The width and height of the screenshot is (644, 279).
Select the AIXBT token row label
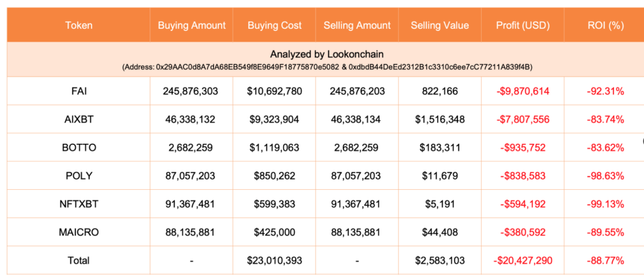(79, 119)
